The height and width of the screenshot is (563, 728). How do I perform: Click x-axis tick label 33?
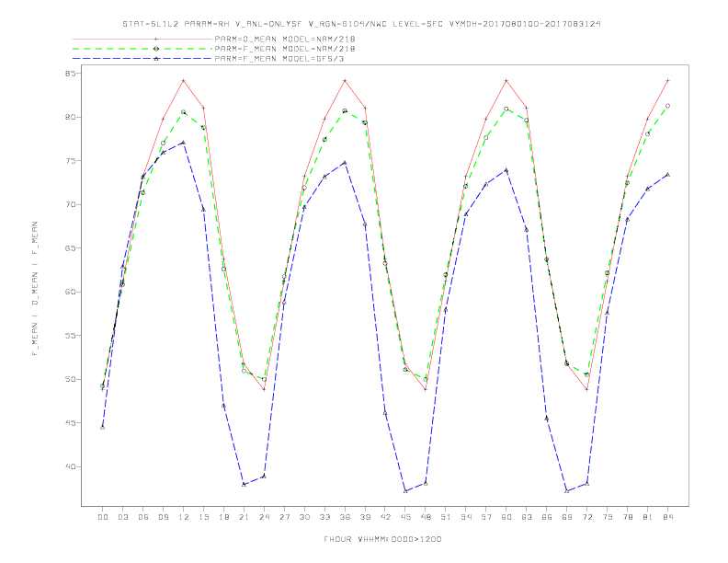pos(324,517)
